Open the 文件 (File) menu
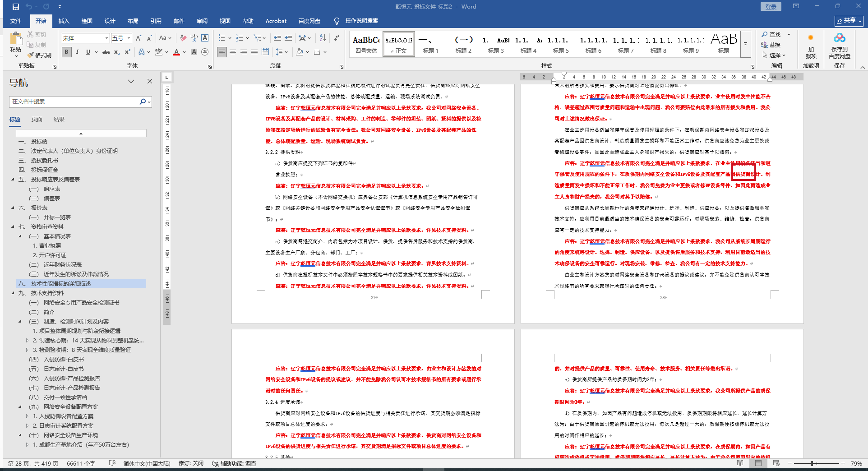The width and height of the screenshot is (868, 471). [16, 21]
